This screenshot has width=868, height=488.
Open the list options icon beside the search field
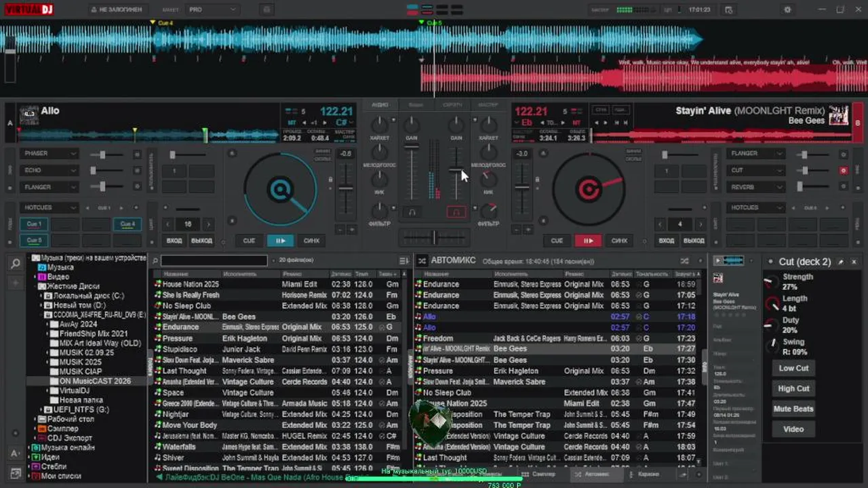[404, 260]
